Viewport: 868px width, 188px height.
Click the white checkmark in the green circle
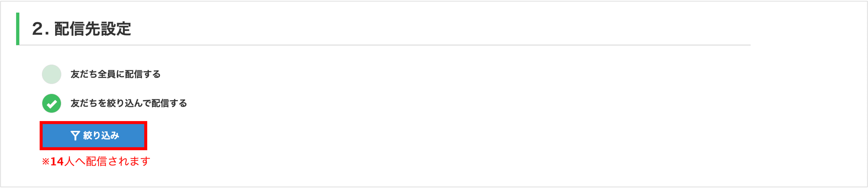52,104
